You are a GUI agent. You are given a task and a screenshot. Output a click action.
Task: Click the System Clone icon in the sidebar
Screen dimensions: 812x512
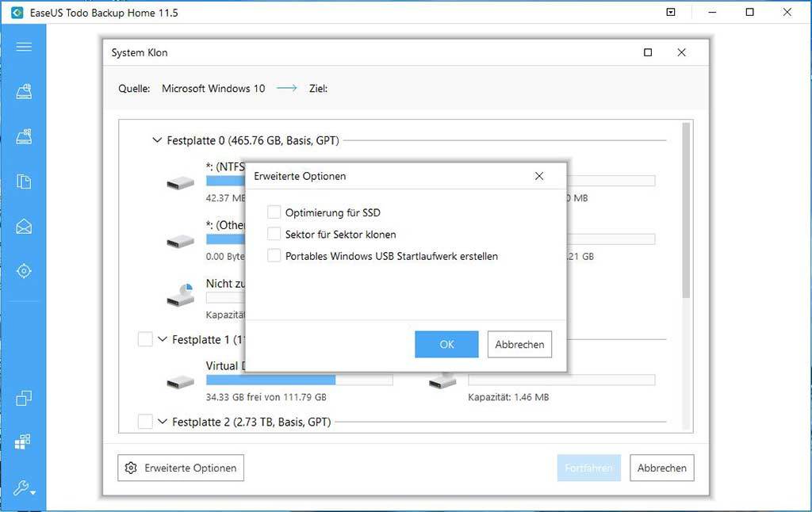point(22,441)
